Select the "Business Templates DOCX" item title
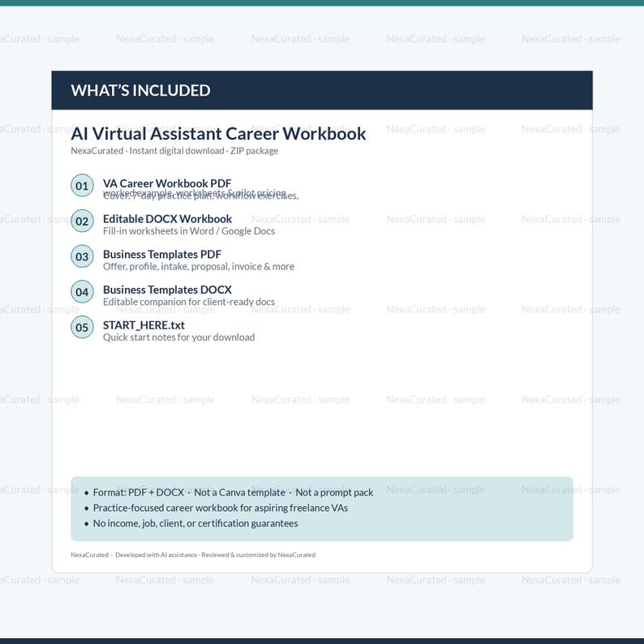Screen dimensions: 644x644 [168, 290]
